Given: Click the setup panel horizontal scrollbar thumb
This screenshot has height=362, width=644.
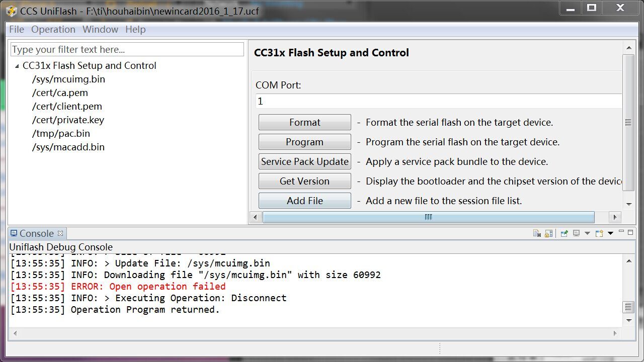Looking at the screenshot, I should [429, 217].
